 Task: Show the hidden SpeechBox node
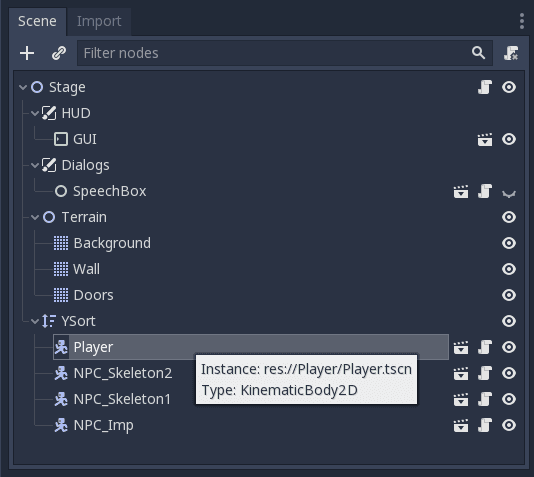coord(509,193)
